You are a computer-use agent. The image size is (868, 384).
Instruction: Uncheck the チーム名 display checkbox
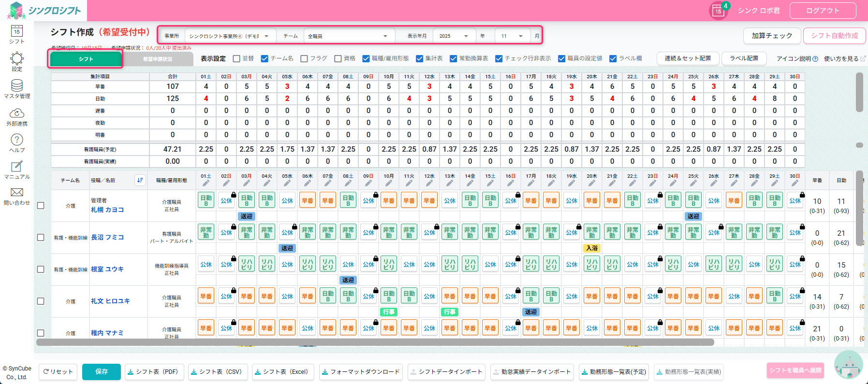click(265, 58)
